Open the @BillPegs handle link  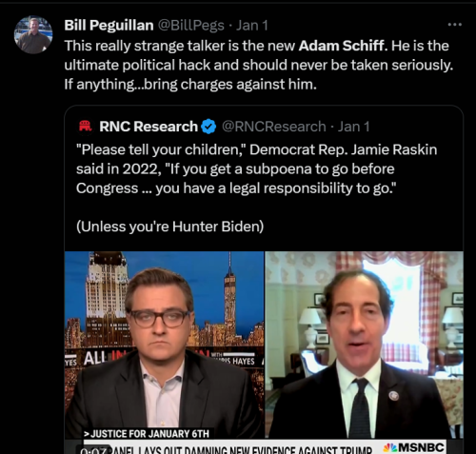tap(190, 25)
